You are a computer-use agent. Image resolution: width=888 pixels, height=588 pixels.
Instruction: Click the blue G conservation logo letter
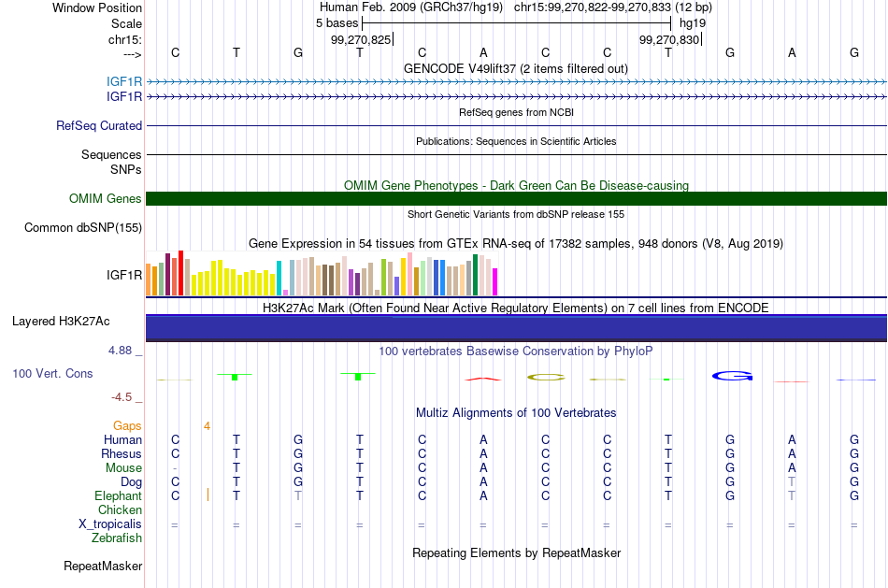click(732, 376)
